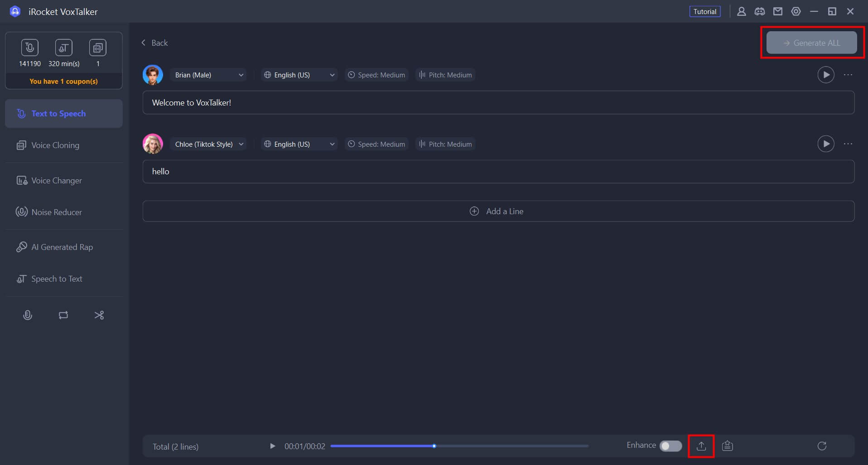Open more options for Chloe's line
The width and height of the screenshot is (868, 465).
tap(848, 144)
